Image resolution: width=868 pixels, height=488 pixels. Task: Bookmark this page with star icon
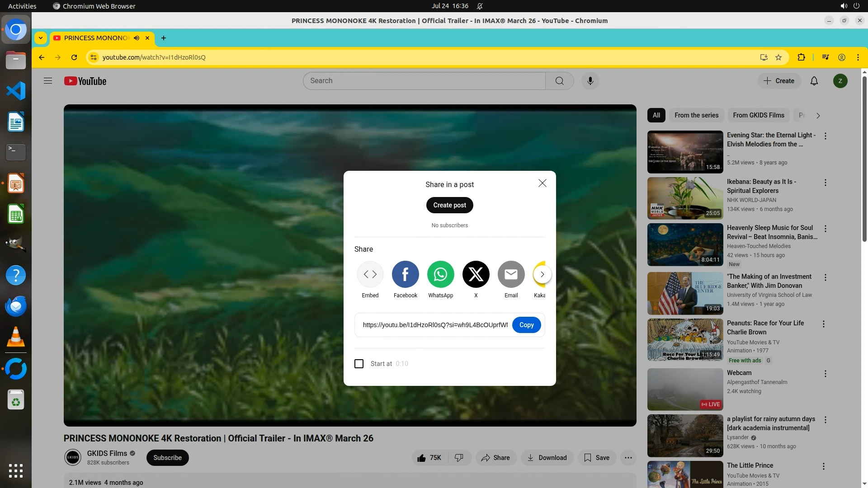(778, 57)
